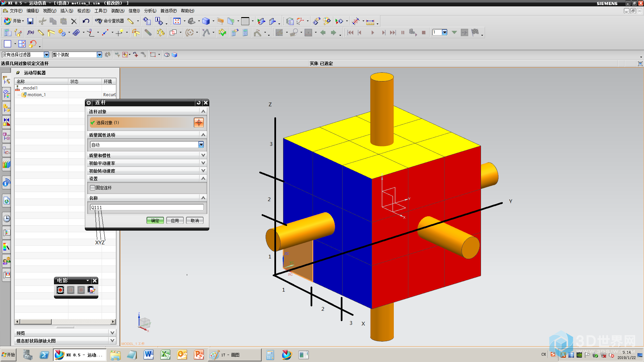Image resolution: width=644 pixels, height=362 pixels.
Task: Click the navigator horizontal scrollbar thumb
Action: 36,322
